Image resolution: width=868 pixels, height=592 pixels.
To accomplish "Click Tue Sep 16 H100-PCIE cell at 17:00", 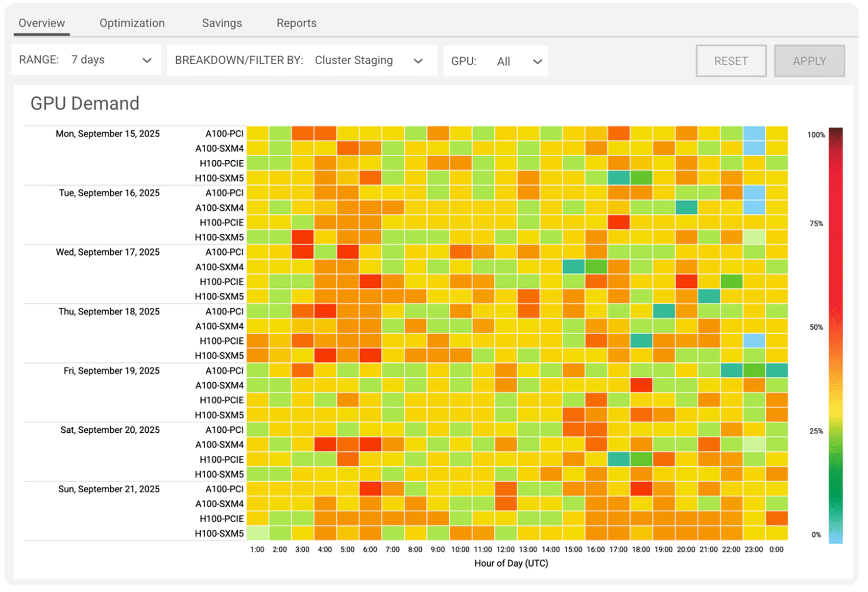I will coord(618,223).
